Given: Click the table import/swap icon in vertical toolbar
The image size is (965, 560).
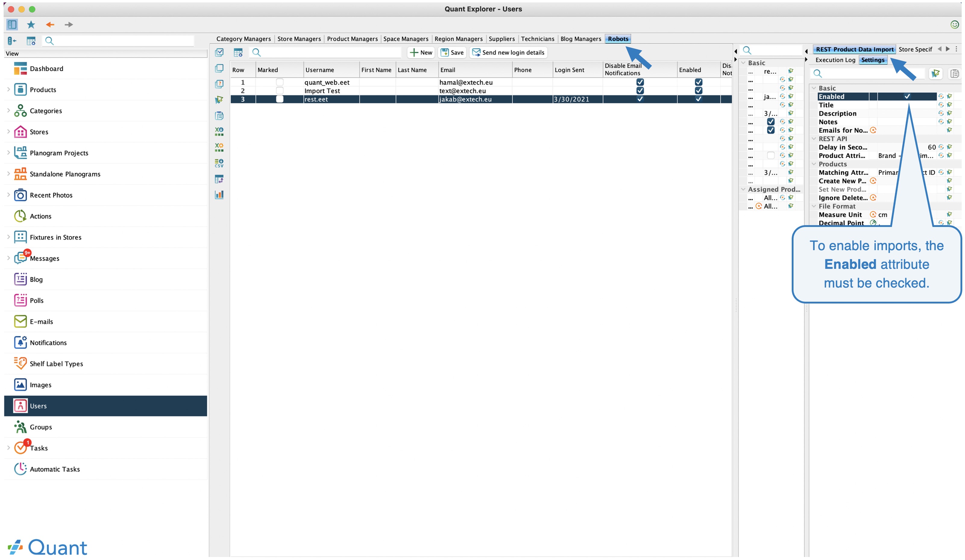Looking at the screenshot, I should pos(219,179).
